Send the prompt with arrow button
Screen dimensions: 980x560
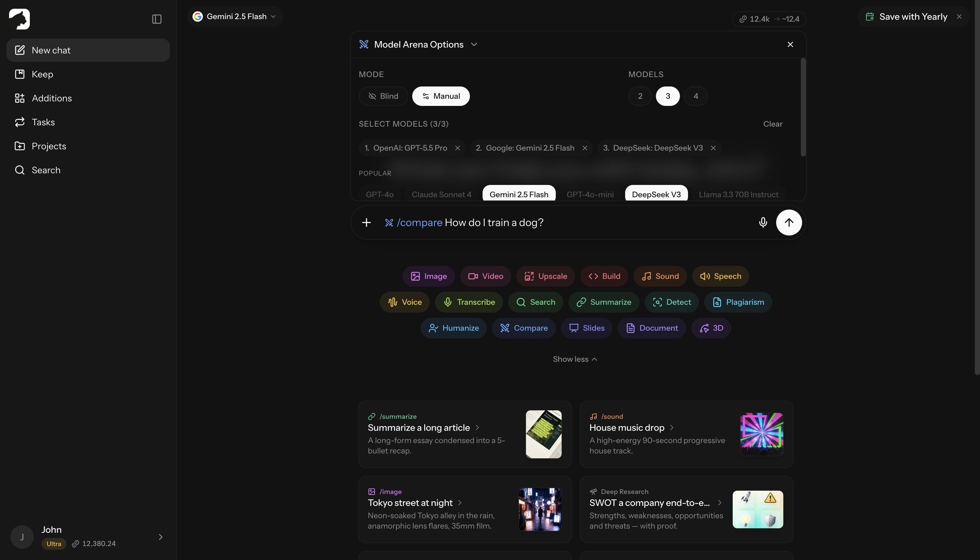(789, 222)
